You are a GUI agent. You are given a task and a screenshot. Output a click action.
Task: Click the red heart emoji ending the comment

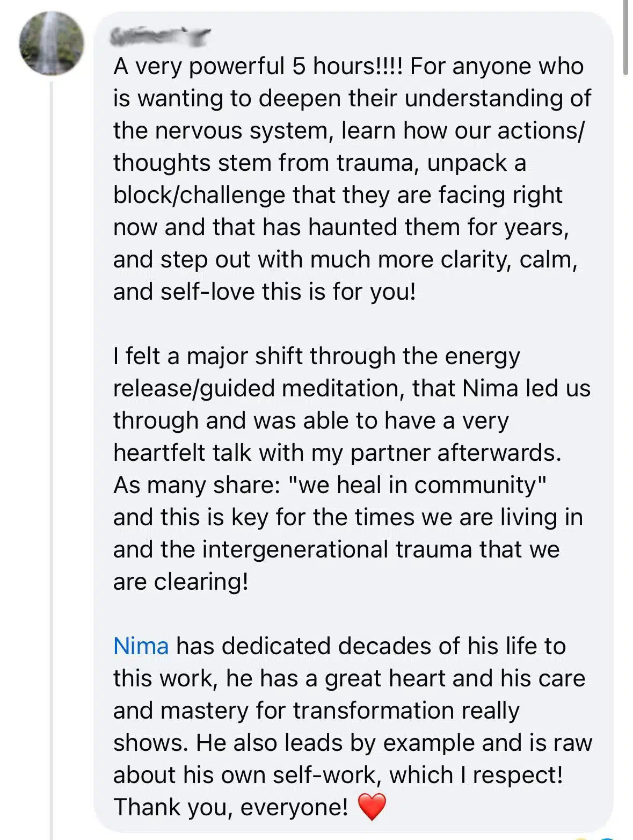(x=372, y=807)
